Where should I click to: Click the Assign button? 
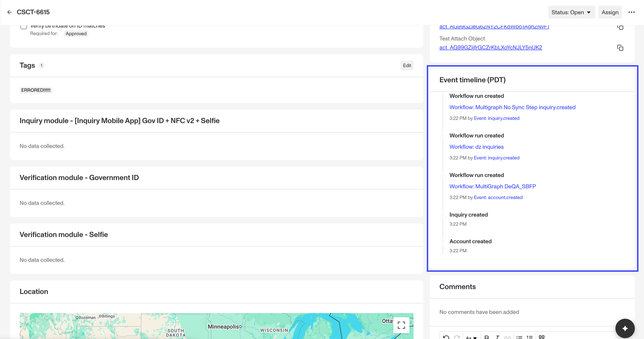pyautogui.click(x=610, y=12)
